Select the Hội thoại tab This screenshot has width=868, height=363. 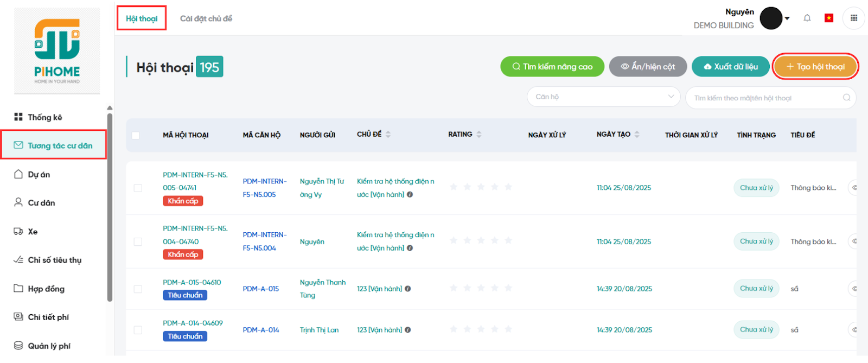click(142, 18)
